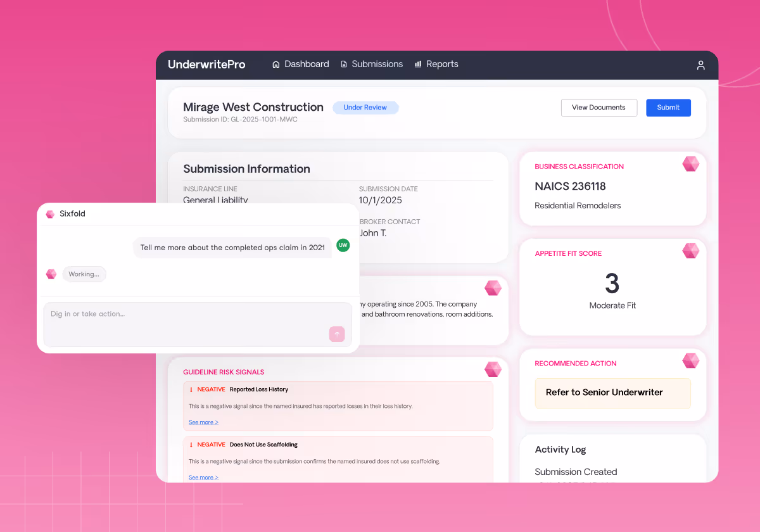Image resolution: width=760 pixels, height=532 pixels.
Task: Click the red arrow on Reported Loss History
Action: click(x=191, y=389)
